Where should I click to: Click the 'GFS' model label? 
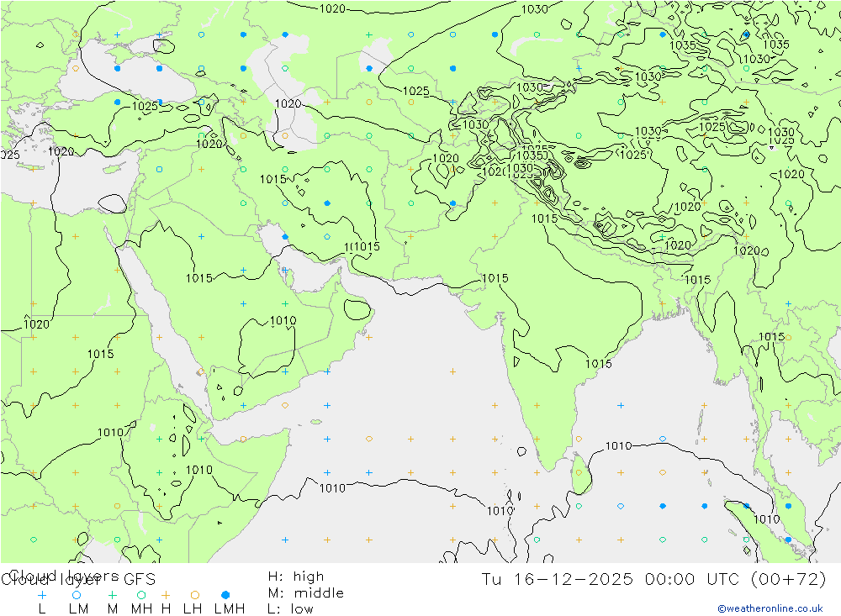140,580
